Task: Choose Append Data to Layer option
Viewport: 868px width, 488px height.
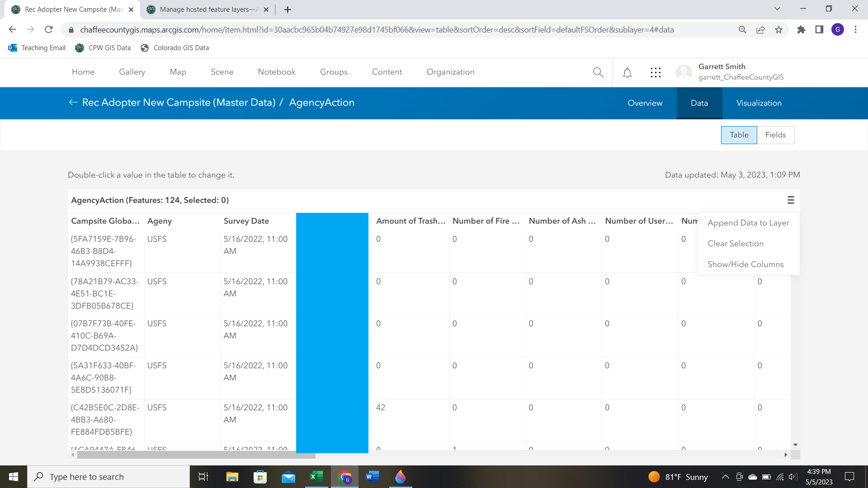Action: tap(748, 223)
